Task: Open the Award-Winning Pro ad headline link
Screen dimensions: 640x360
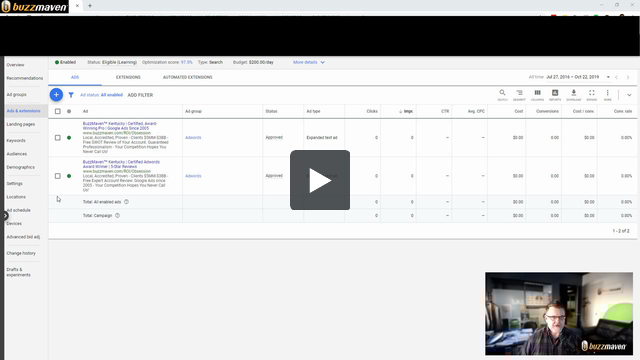Action: click(120, 126)
